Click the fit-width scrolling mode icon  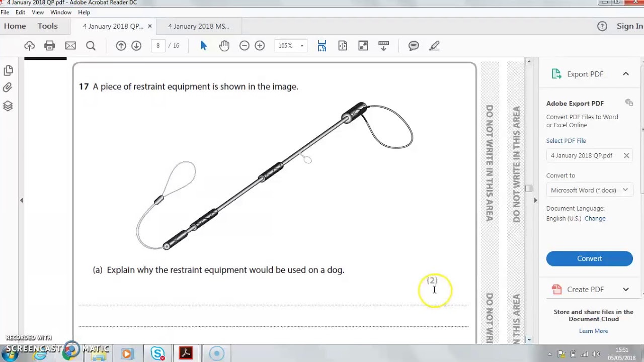322,46
